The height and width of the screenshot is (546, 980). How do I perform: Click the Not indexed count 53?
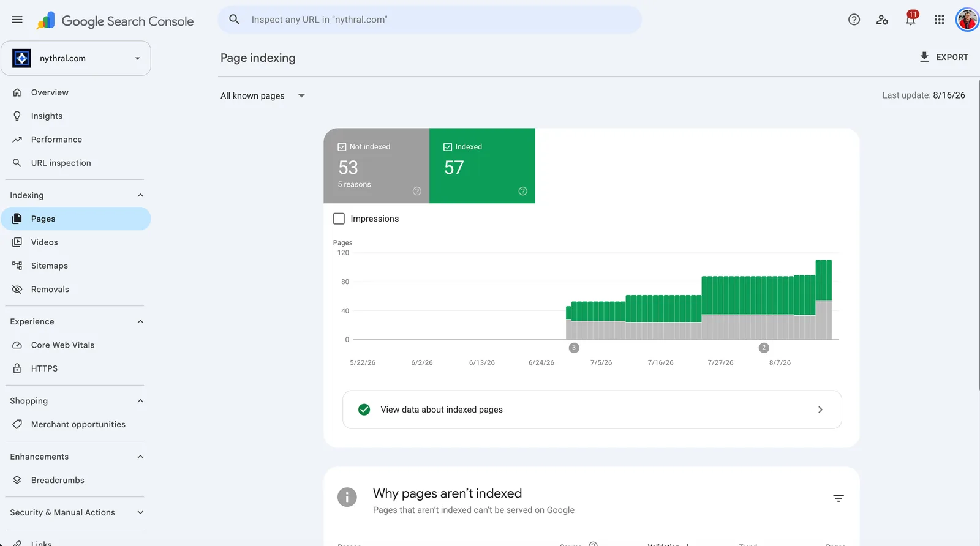point(348,168)
